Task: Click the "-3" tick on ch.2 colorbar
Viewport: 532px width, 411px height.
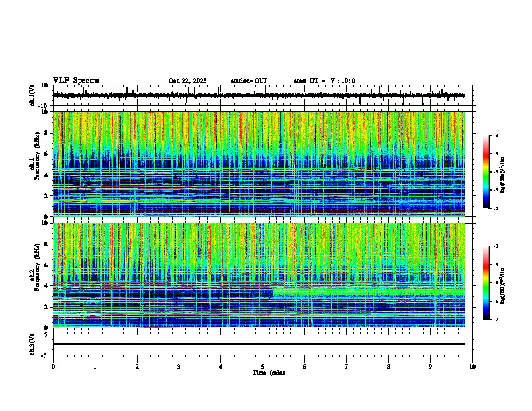Action: point(496,246)
